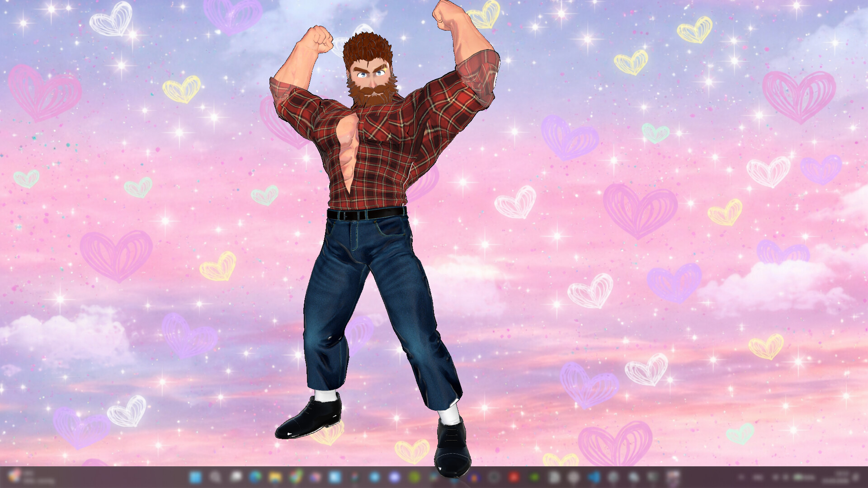Image resolution: width=868 pixels, height=488 pixels.
Task: Click the green Nvidia icon on taskbar
Action: [534, 477]
